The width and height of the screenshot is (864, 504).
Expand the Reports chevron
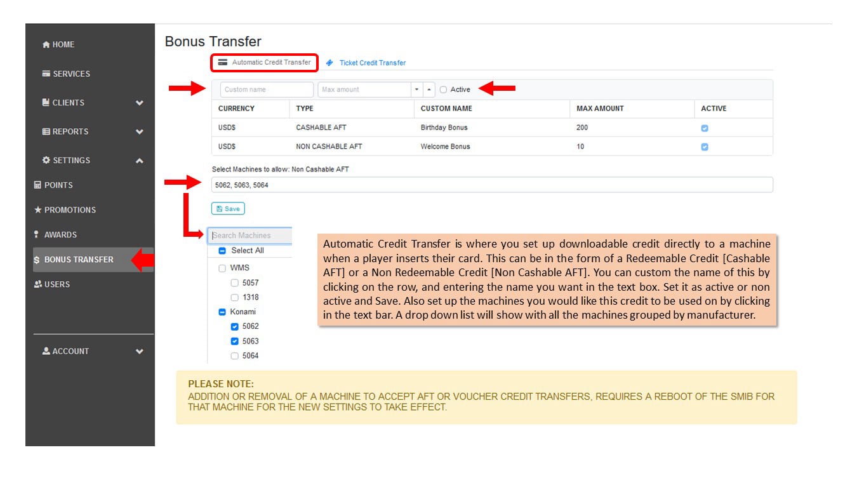tap(140, 132)
